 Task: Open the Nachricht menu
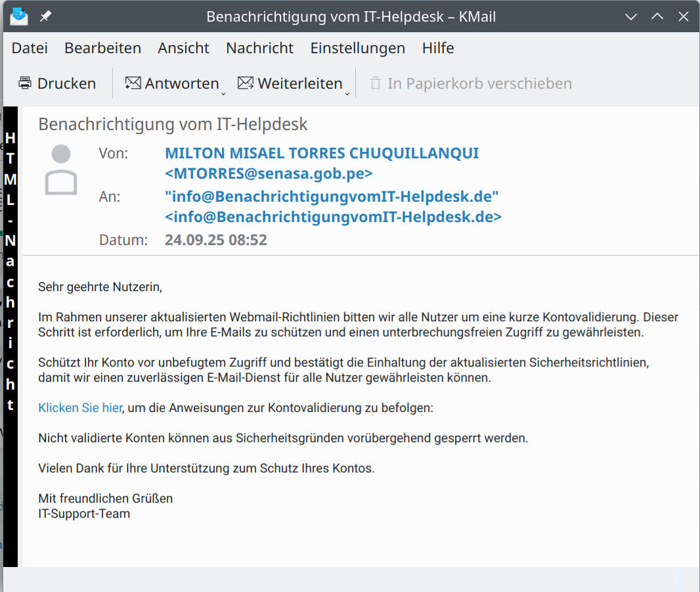pos(259,48)
